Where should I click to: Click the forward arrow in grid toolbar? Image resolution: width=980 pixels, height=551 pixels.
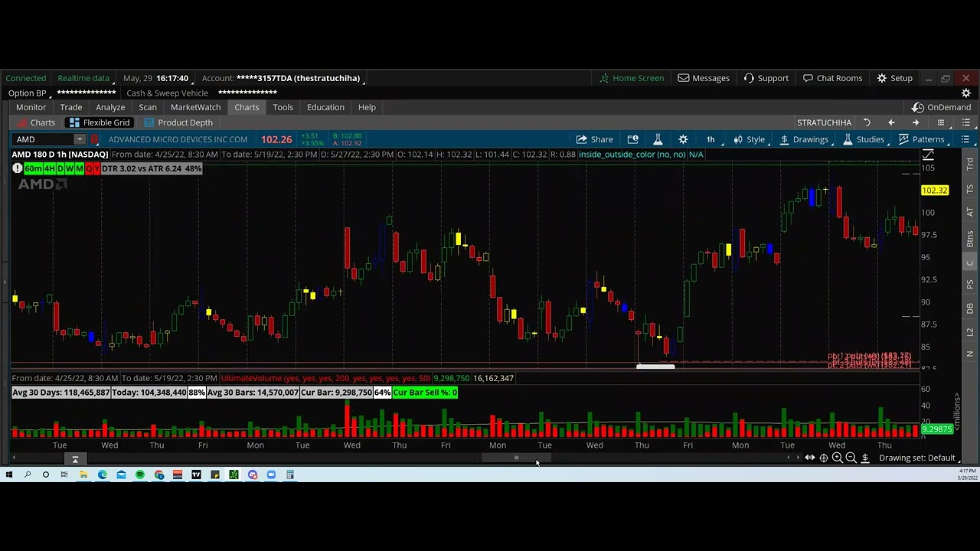[x=916, y=122]
